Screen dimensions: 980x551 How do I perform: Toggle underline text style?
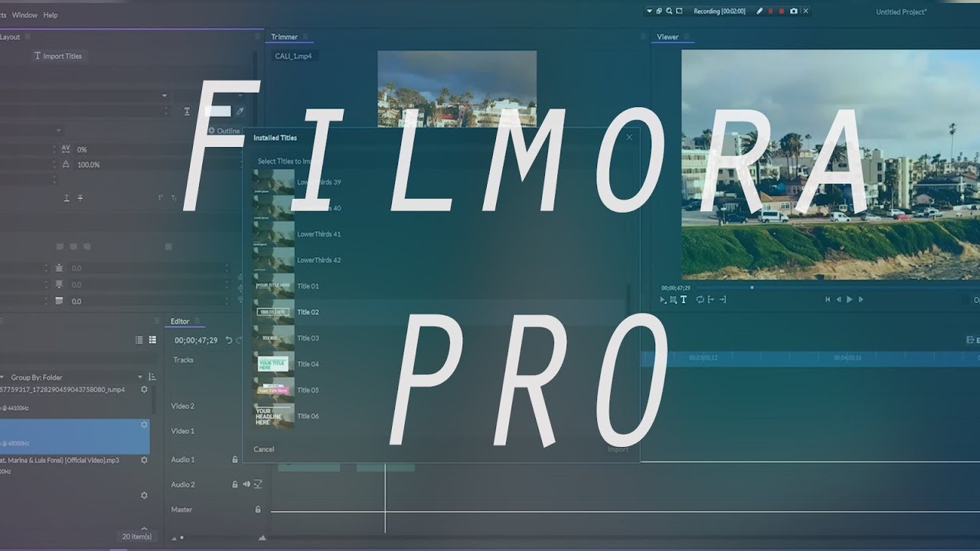tap(67, 198)
